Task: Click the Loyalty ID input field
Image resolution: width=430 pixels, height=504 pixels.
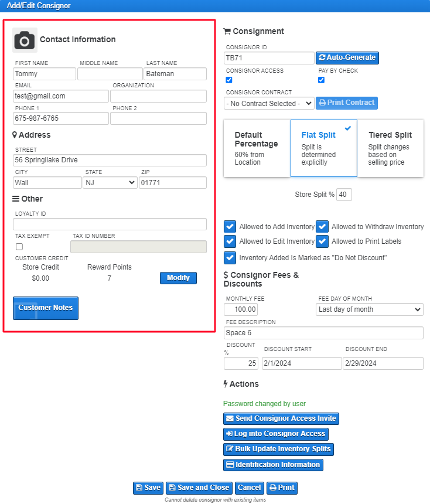Action: (110, 224)
